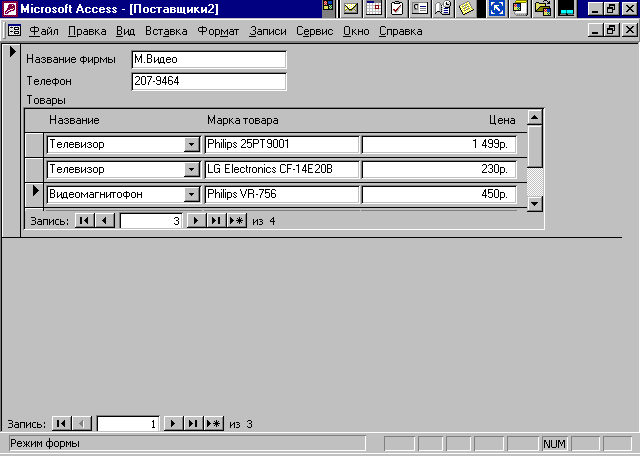Open the Правка menu

pos(87,31)
